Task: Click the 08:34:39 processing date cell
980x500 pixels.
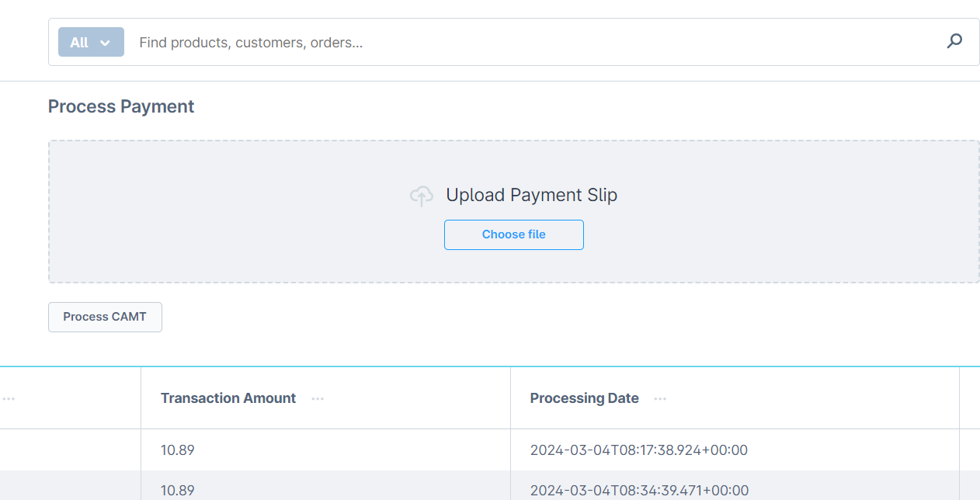Action: pos(639,490)
